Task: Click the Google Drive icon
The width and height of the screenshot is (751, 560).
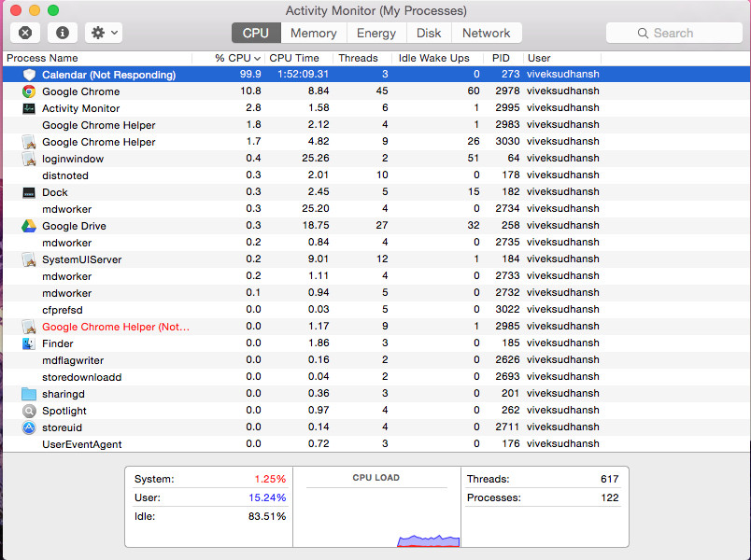Action: coord(29,226)
